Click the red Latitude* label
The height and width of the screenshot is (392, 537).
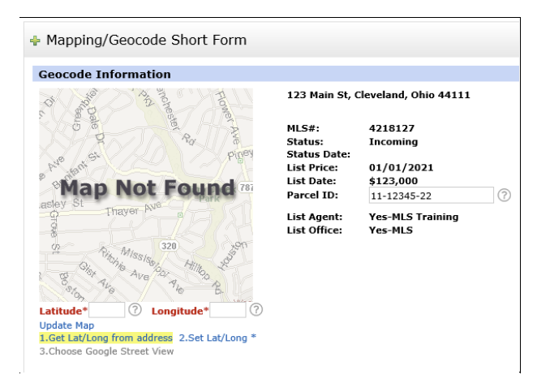63,311
